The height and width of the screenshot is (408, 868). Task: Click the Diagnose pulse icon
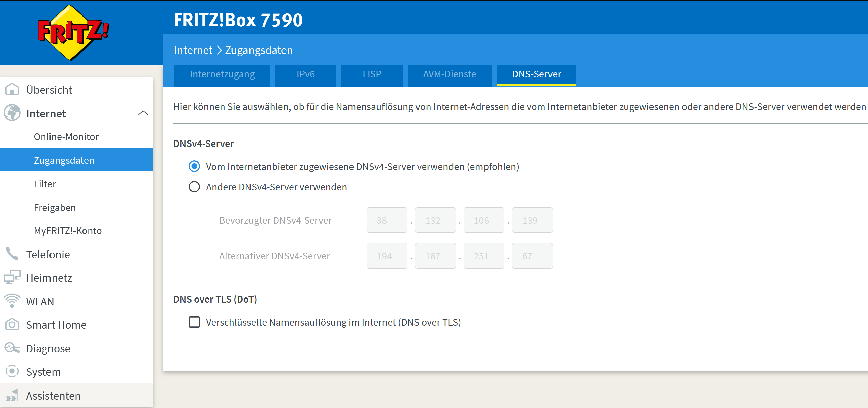coord(12,348)
